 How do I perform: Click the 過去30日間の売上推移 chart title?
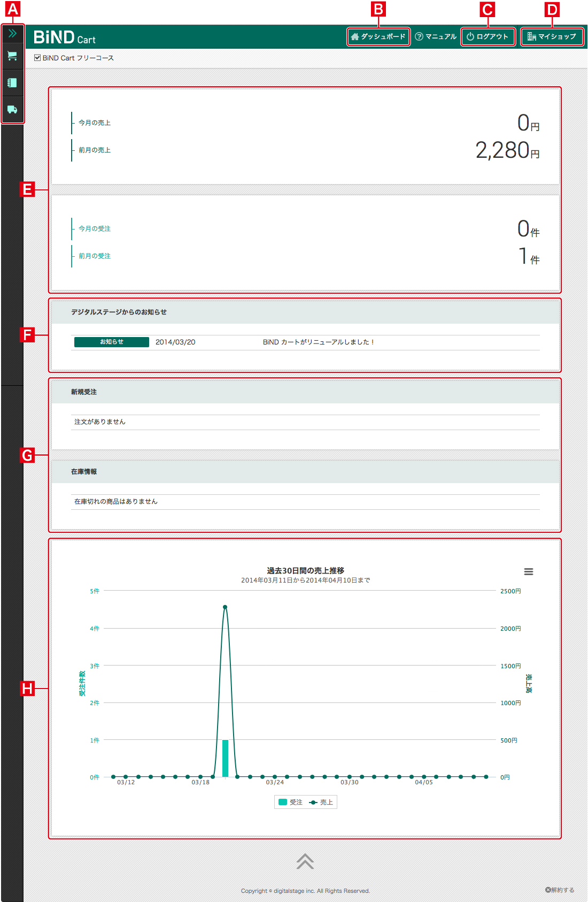point(305,570)
